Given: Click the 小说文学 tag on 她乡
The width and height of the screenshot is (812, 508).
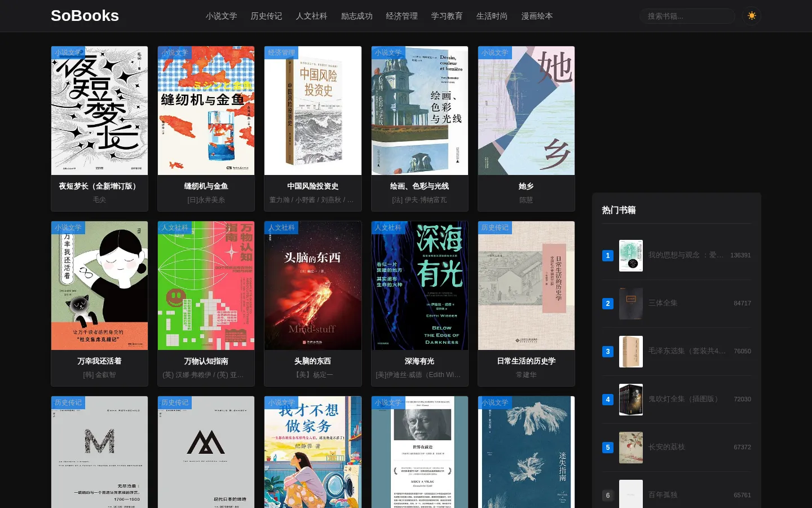Looking at the screenshot, I should 495,52.
